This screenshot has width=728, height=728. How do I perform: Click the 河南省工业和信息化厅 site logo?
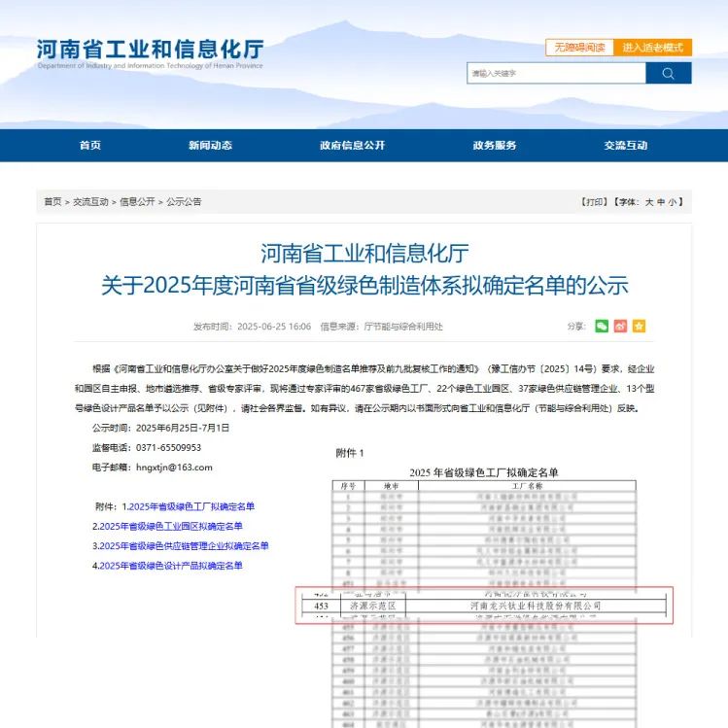click(150, 53)
